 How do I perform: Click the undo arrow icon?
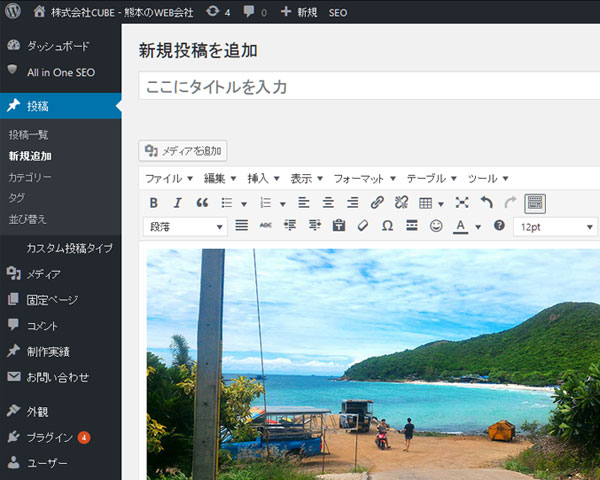pyautogui.click(x=486, y=203)
